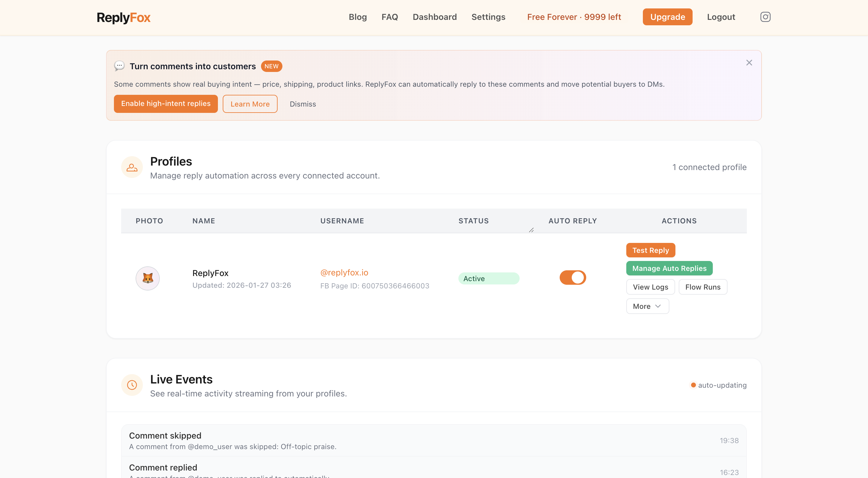This screenshot has height=478, width=868.
Task: Go to Settings in navigation
Action: pyautogui.click(x=488, y=17)
